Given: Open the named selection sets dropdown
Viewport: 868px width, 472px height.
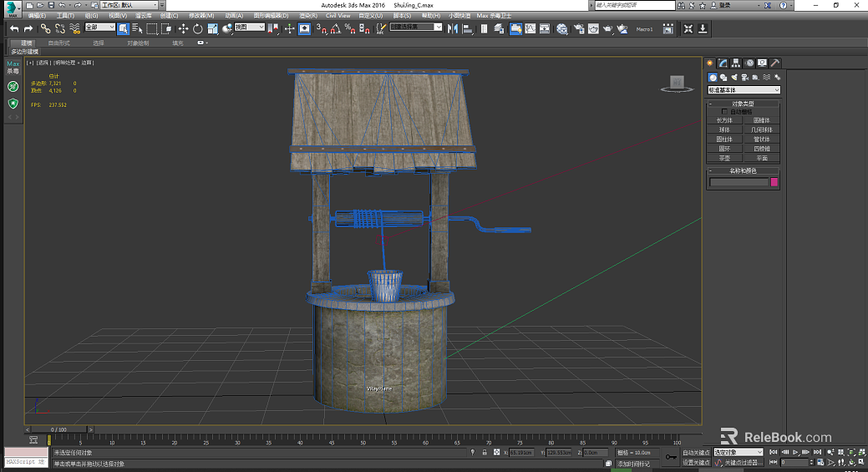Looking at the screenshot, I should pos(416,27).
